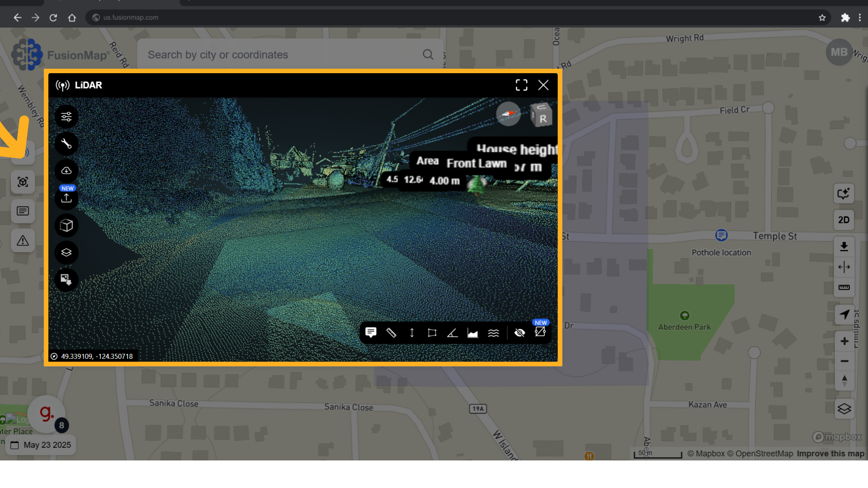Viewport: 868px width, 488px height.
Task: Select the wavy contour lines tool
Action: 494,333
